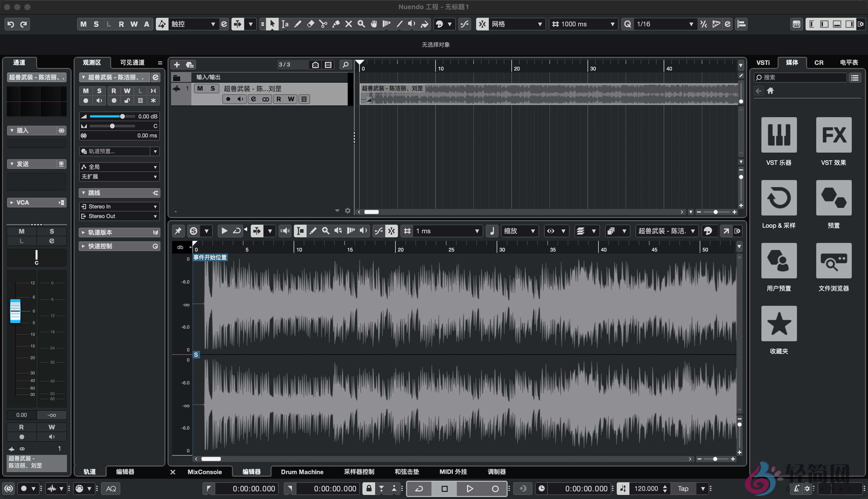The image size is (868, 499).
Task: Open the Stereo Out routing dropdown
Action: pyautogui.click(x=119, y=216)
